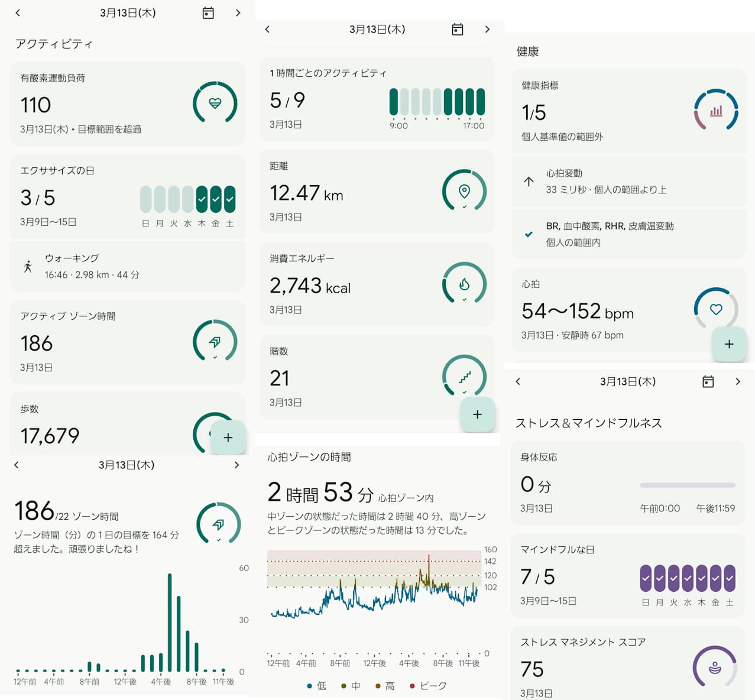Screen dimensions: 755x700
Task: Open the calendar icon in the activity header
Action: [208, 12]
